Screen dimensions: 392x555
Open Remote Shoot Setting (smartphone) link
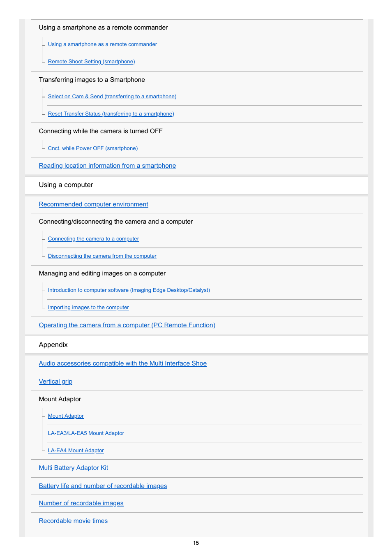91,62
